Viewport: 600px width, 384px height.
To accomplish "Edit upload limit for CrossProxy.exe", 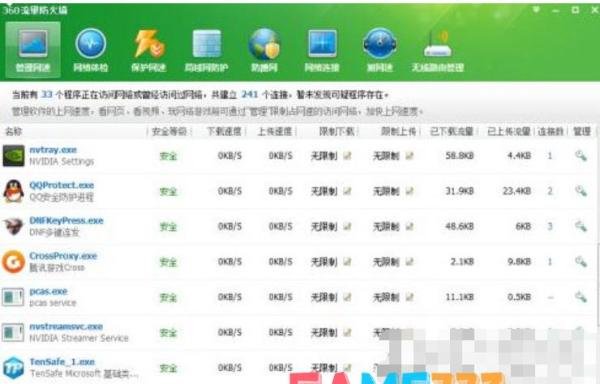I will coord(410,262).
